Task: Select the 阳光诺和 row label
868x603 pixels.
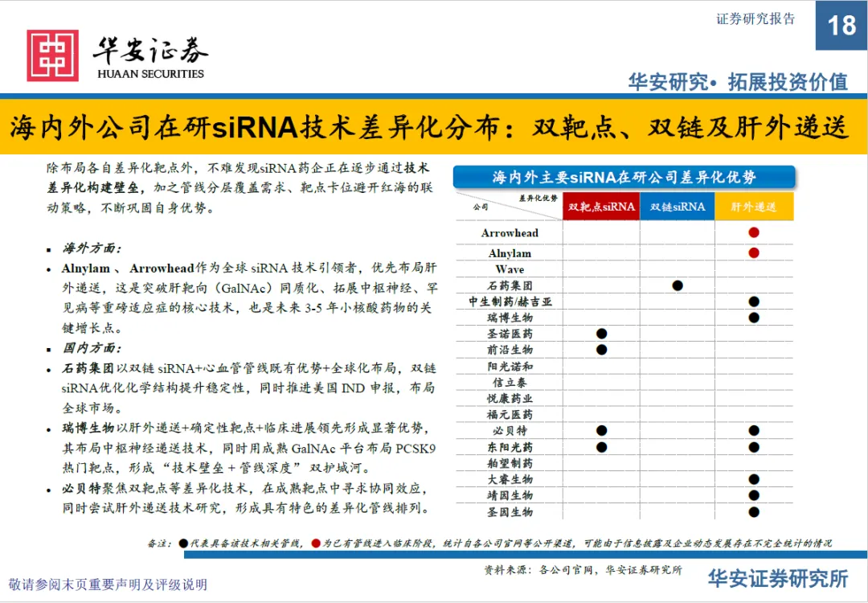Action: (510, 367)
